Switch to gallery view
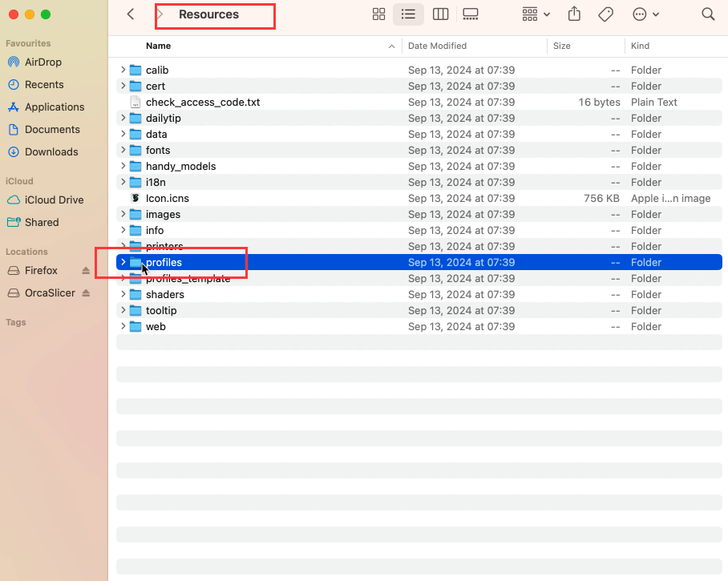This screenshot has width=728, height=581. (471, 14)
